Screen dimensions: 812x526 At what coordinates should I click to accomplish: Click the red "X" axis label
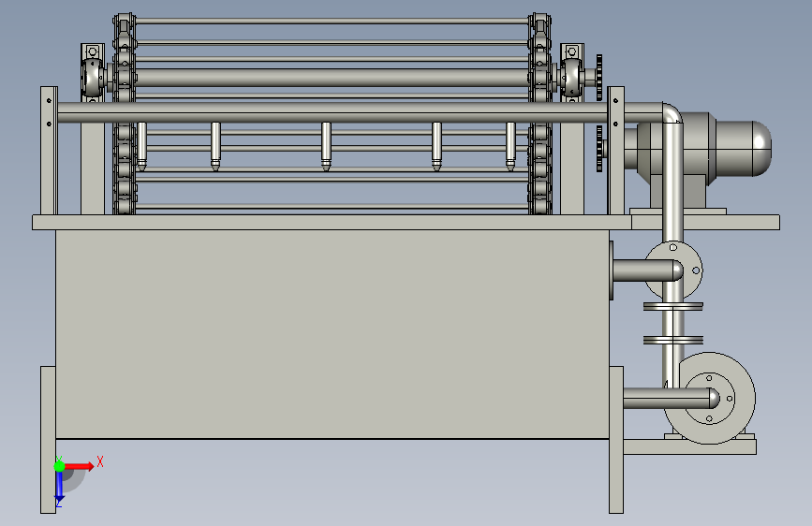(x=100, y=461)
